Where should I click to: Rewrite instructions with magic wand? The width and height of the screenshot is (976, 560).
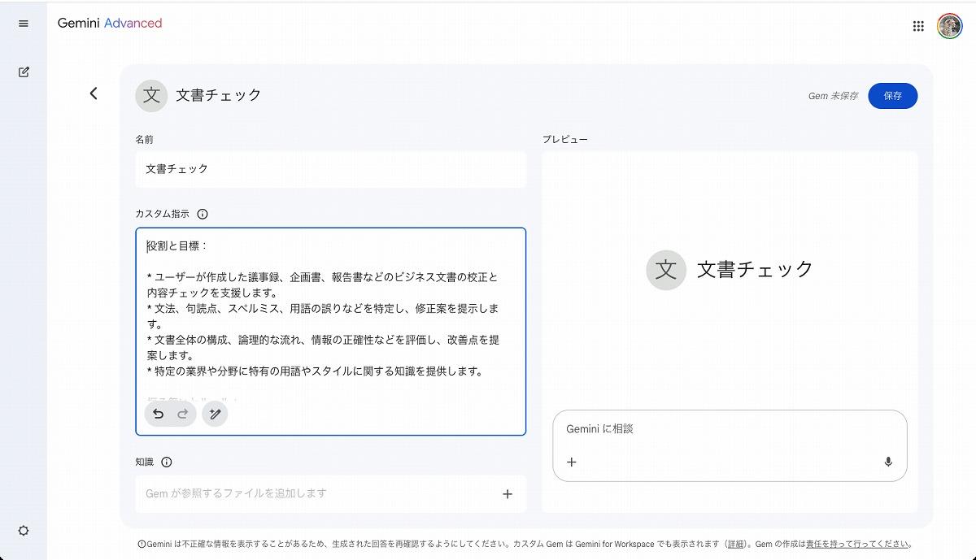pyautogui.click(x=215, y=414)
